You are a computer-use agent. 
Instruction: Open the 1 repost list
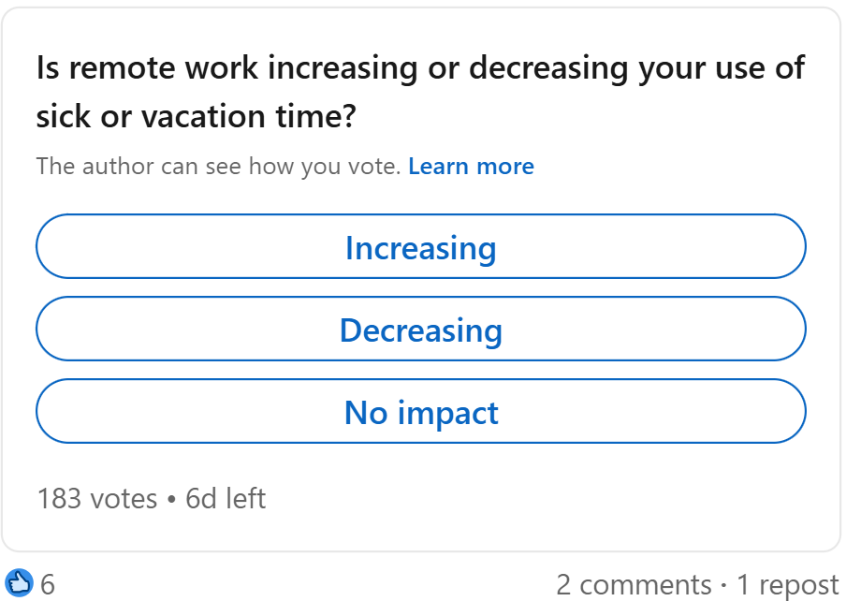coord(787,585)
